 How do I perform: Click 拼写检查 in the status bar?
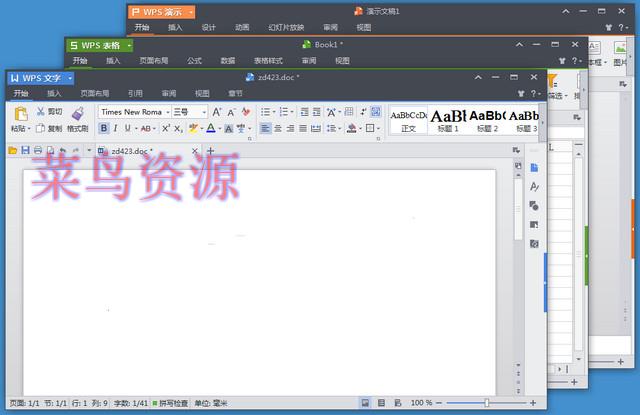(x=171, y=403)
